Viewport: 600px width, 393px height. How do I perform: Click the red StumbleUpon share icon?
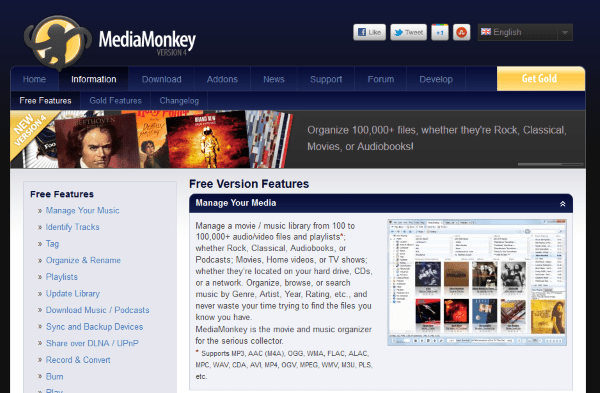(x=461, y=33)
